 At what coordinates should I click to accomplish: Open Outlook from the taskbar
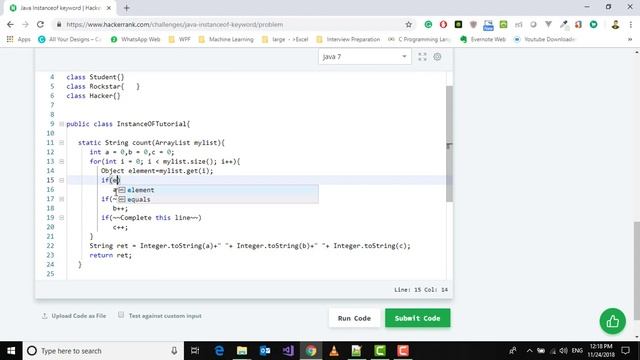pos(265,351)
